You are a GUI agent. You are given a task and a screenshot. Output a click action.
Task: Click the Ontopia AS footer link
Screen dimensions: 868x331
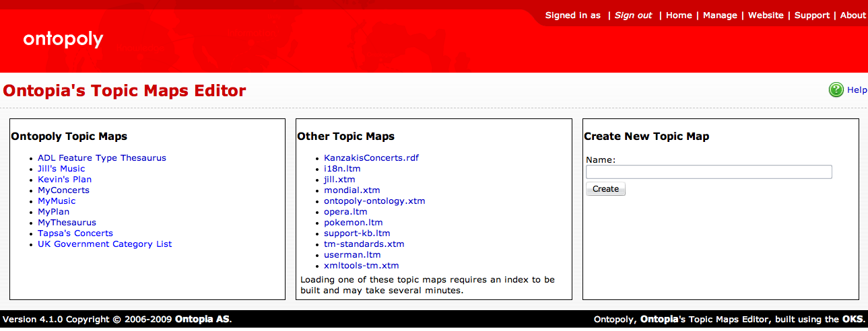click(x=203, y=320)
